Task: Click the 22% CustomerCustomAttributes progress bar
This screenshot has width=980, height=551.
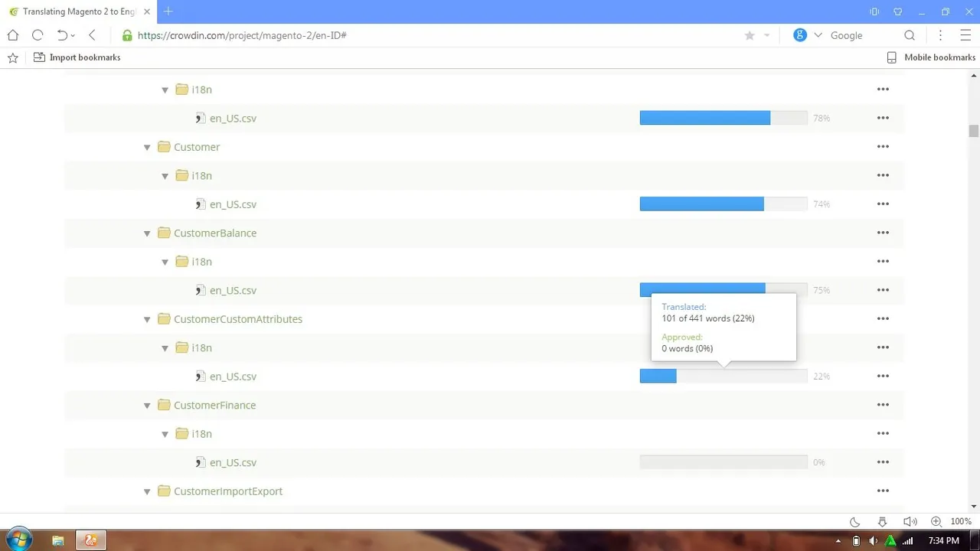Action: click(x=724, y=377)
